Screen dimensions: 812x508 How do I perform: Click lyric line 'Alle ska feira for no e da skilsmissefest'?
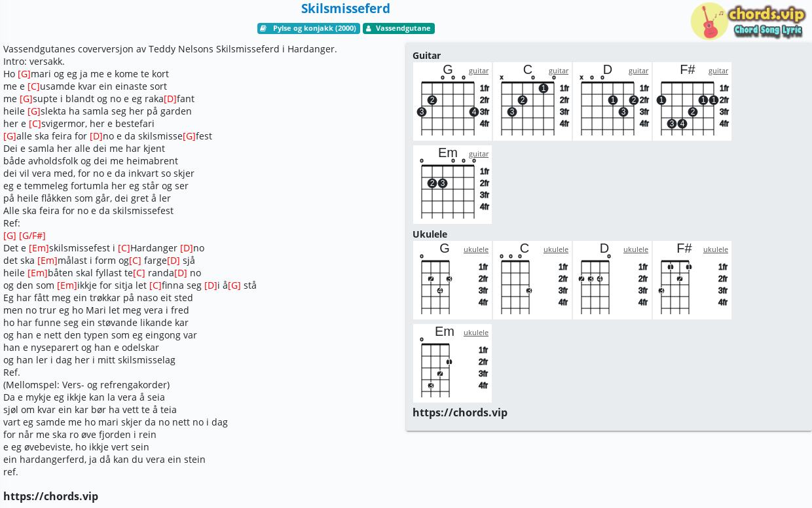tap(88, 211)
